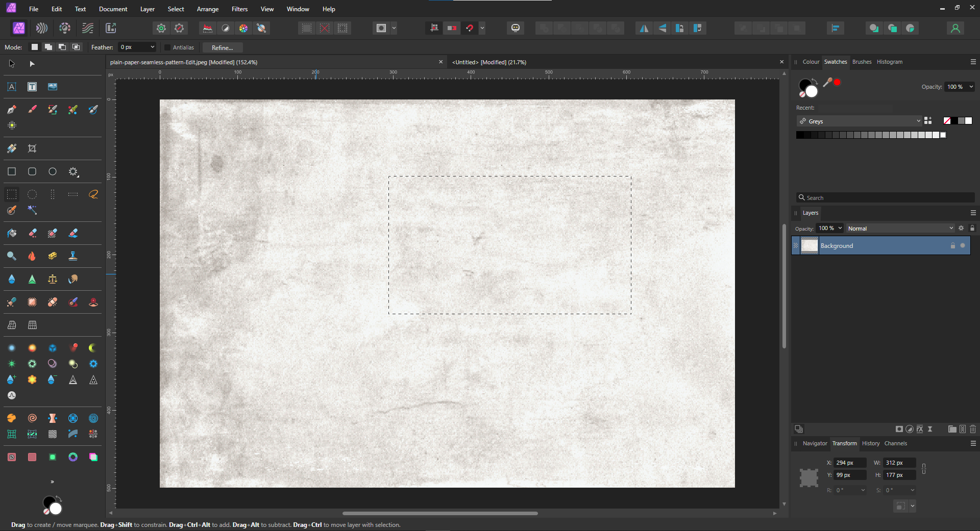Toggle the Antialias checkbox
Viewport: 980px width, 531px height.
click(x=167, y=47)
